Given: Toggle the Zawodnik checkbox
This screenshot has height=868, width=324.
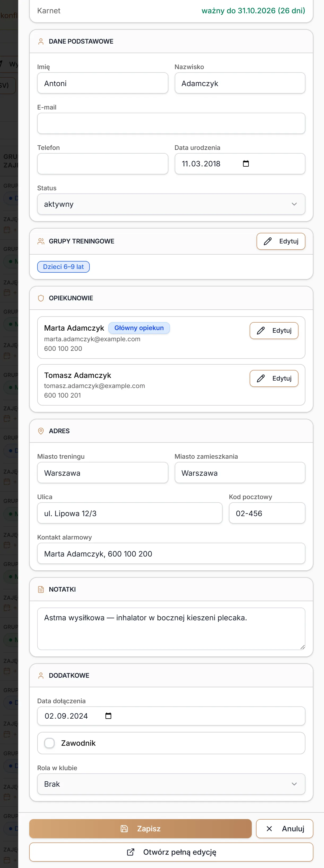Looking at the screenshot, I should click(x=49, y=743).
